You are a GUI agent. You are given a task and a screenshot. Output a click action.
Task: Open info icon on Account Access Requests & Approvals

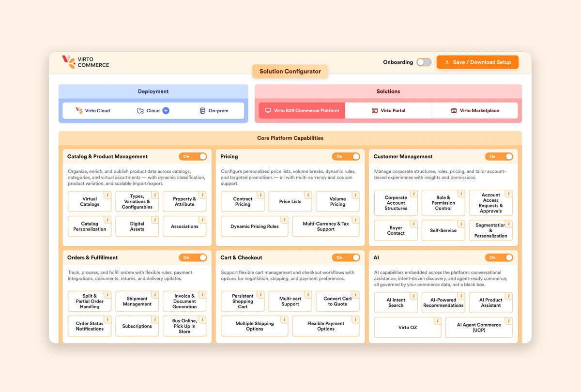508,193
